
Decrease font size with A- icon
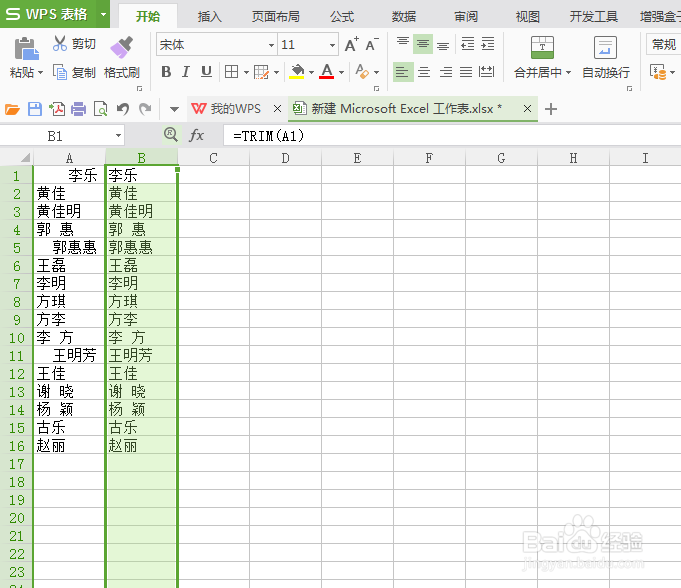tap(372, 44)
